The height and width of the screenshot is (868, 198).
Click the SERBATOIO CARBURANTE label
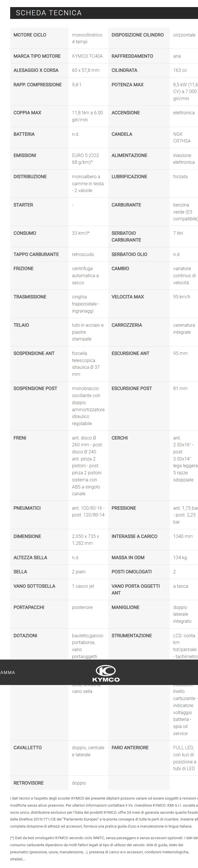126,236
